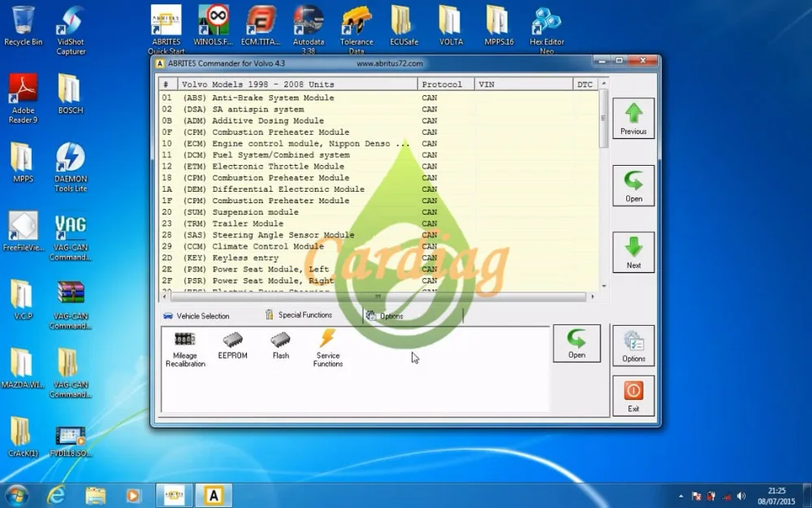Image resolution: width=812 pixels, height=508 pixels.
Task: Select the MPPS.16 folder on desktop
Action: click(x=499, y=26)
